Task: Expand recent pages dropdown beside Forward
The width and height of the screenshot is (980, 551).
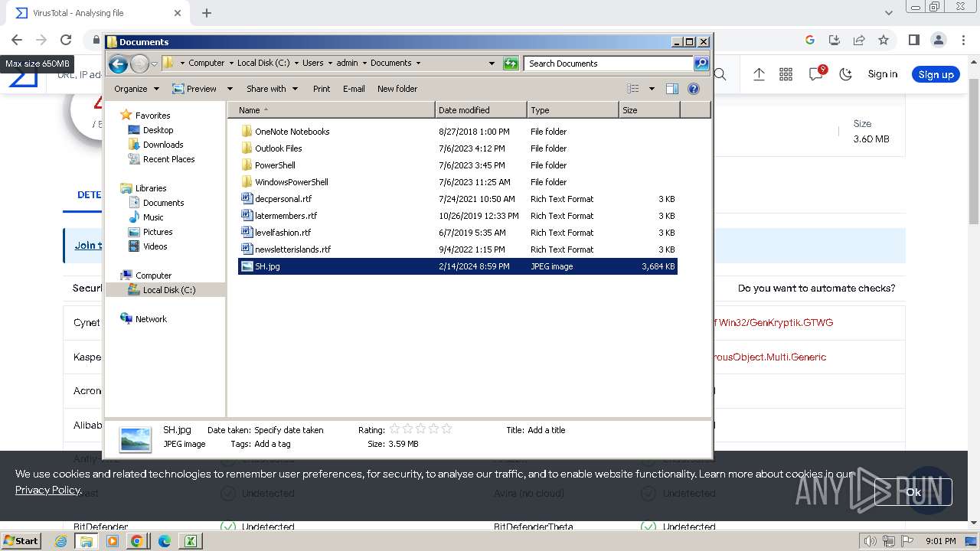Action: tap(154, 64)
